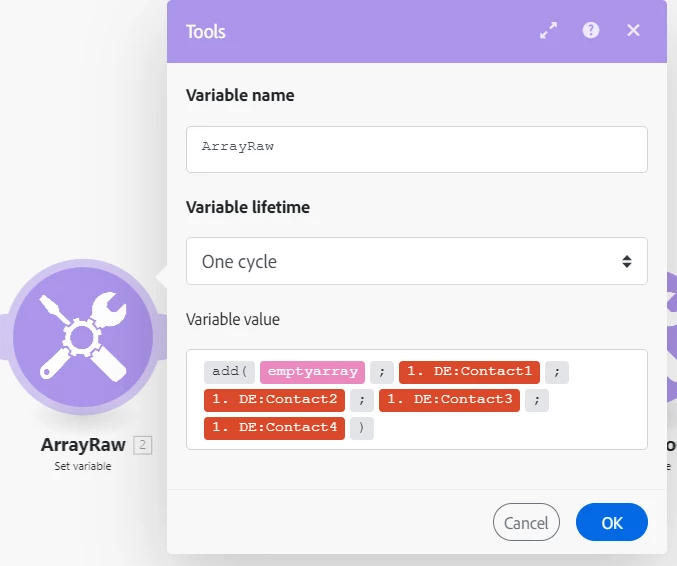Click the closing parenthesis token
The height and width of the screenshot is (566, 677).
pyautogui.click(x=362, y=428)
